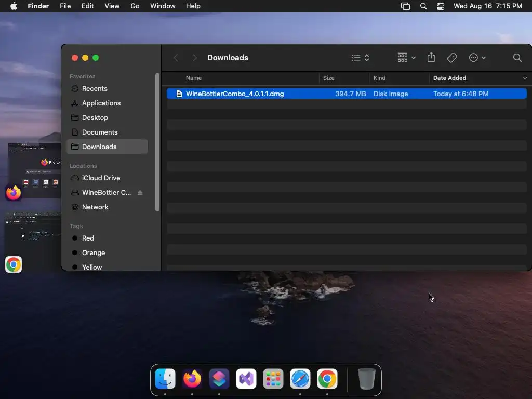This screenshot has height=399, width=532.
Task: Open the File menu
Action: point(65,6)
